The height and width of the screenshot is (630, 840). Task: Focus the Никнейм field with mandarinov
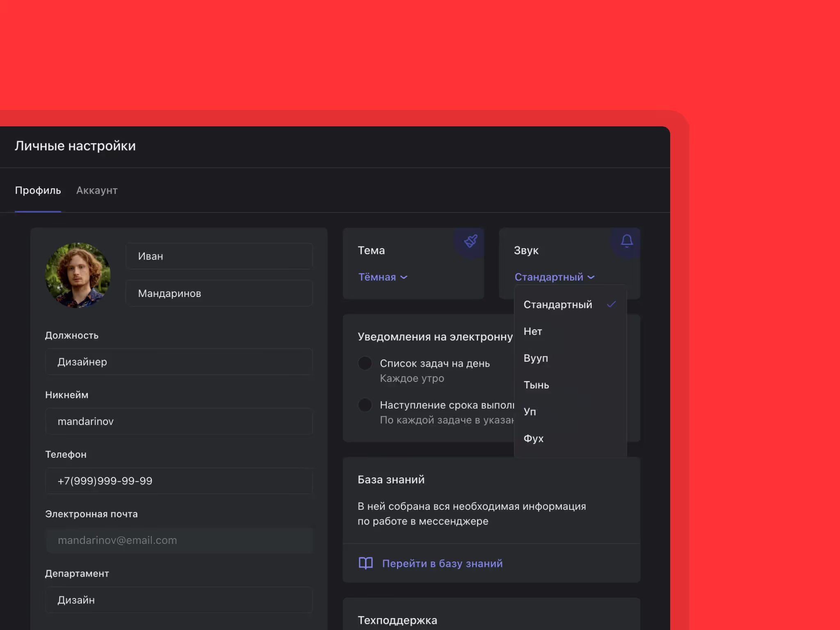pyautogui.click(x=179, y=421)
